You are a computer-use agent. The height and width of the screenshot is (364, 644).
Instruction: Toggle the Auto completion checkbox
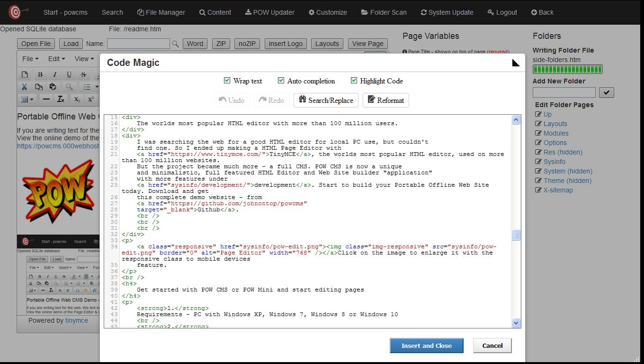click(281, 81)
